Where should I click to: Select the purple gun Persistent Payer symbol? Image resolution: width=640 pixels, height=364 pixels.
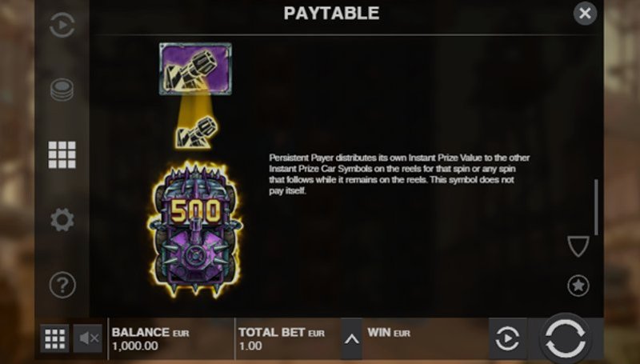click(195, 69)
